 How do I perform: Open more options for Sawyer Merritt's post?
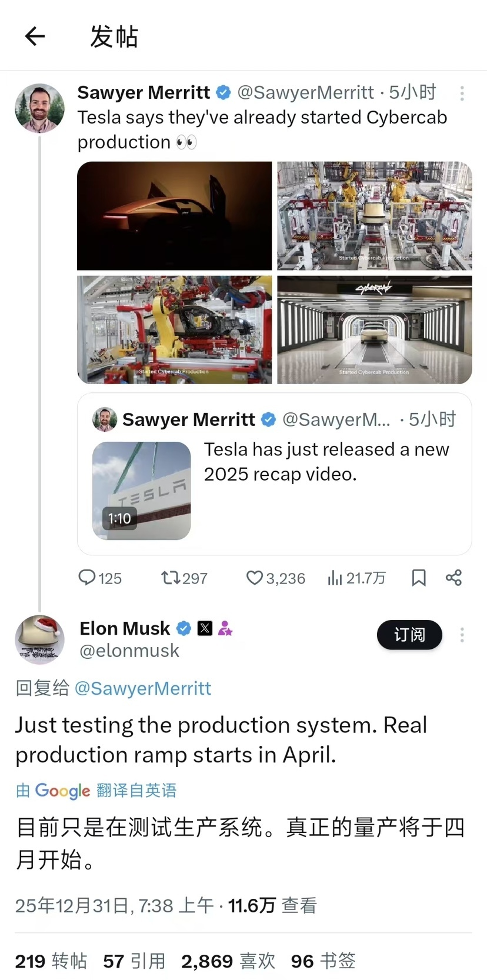point(462,93)
